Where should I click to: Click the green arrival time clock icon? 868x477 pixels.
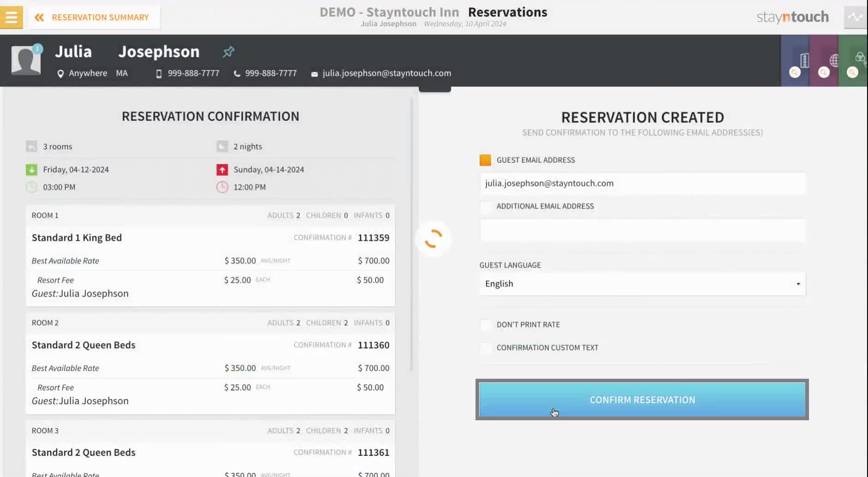(31, 187)
